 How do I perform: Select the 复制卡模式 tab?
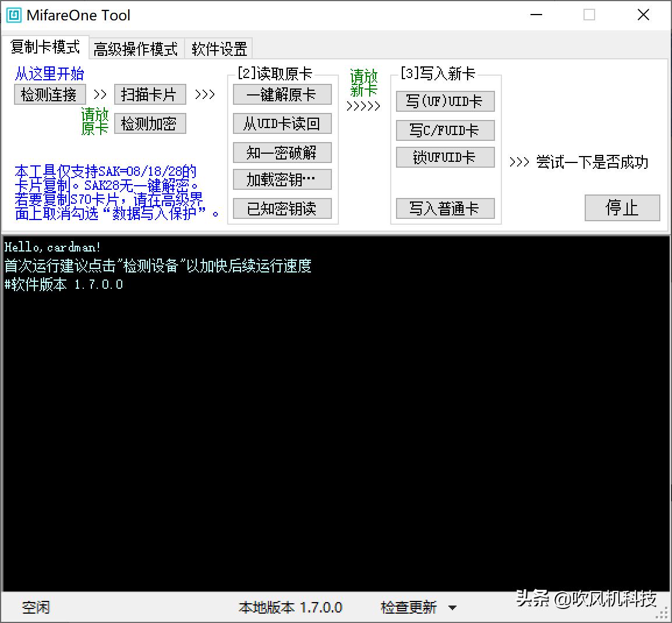pyautogui.click(x=45, y=49)
